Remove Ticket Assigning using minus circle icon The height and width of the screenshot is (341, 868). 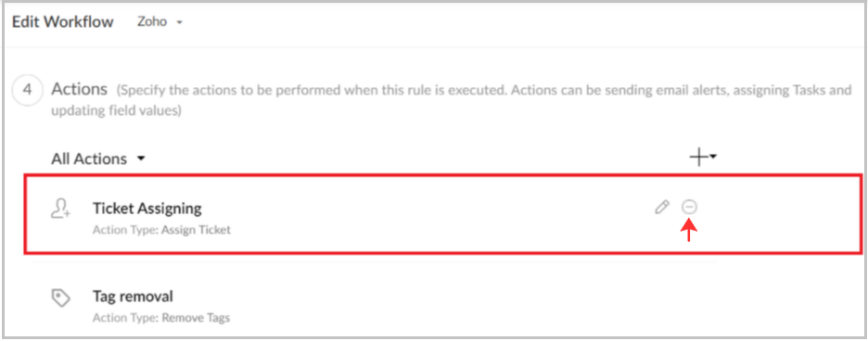[x=689, y=207]
